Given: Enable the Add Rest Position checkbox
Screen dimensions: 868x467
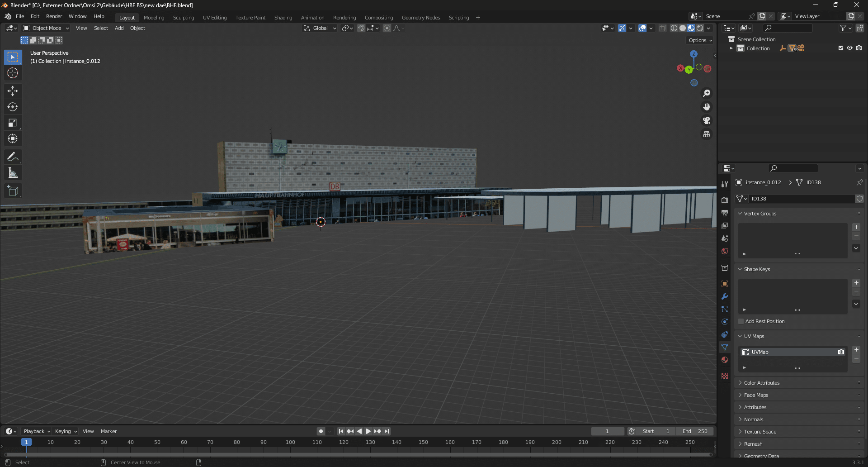Looking at the screenshot, I should tap(741, 321).
